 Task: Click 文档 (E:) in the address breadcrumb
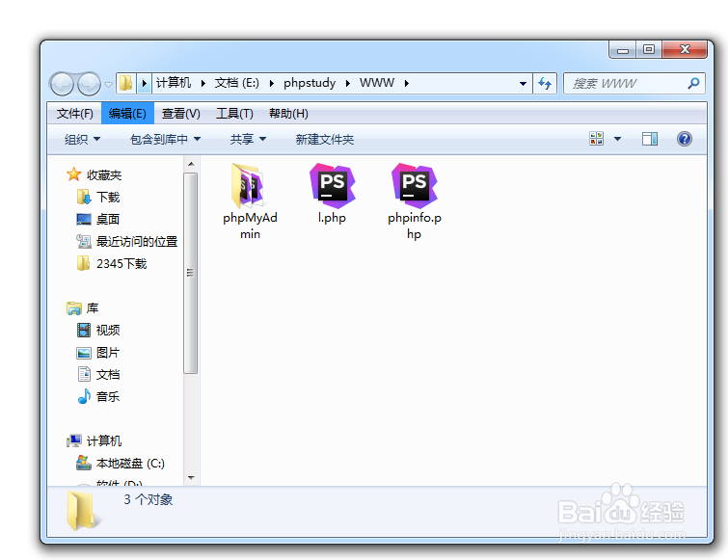[x=237, y=83]
